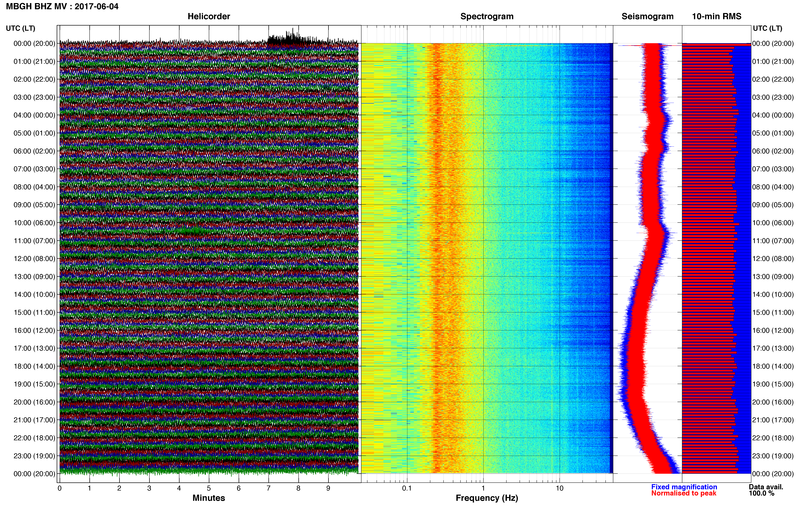The height and width of the screenshot is (508, 812).
Task: Select the Helicorder panel heading
Action: tap(209, 16)
